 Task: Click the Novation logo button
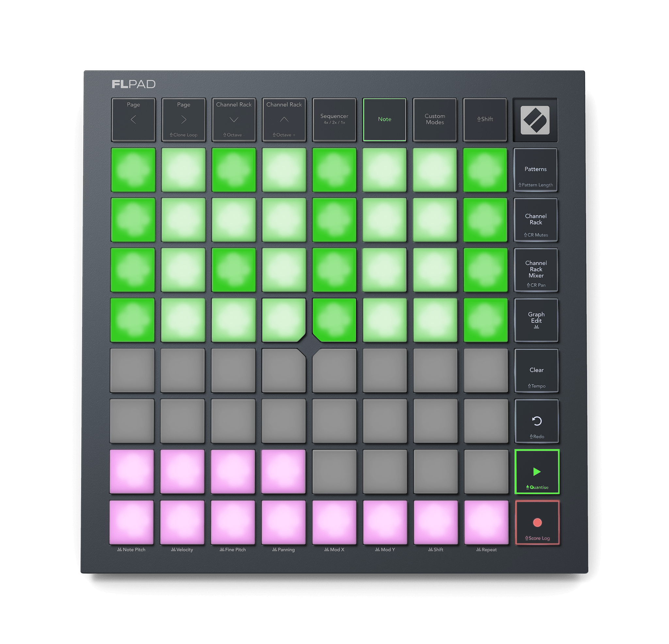click(535, 120)
